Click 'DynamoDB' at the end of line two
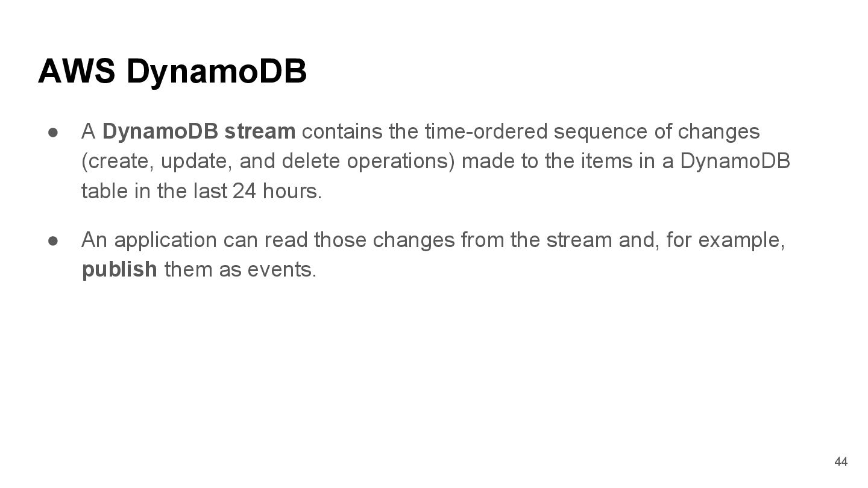868x488 pixels. tap(735, 161)
